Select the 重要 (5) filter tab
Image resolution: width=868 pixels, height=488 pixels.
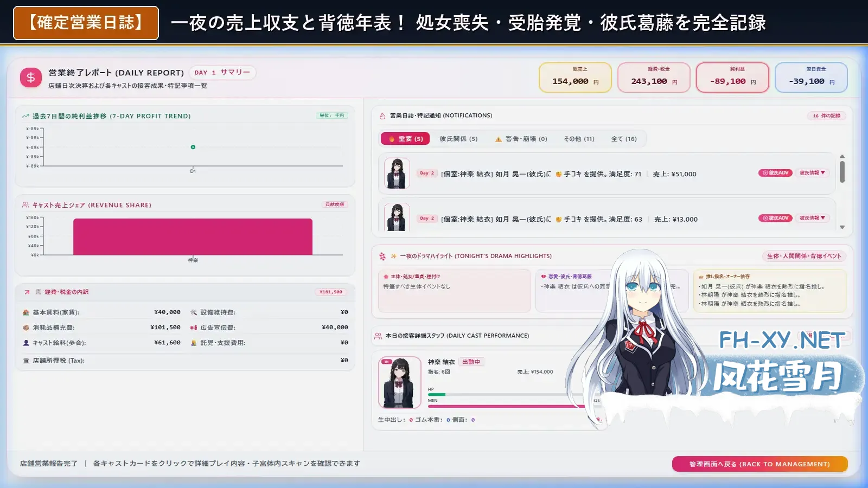(405, 139)
